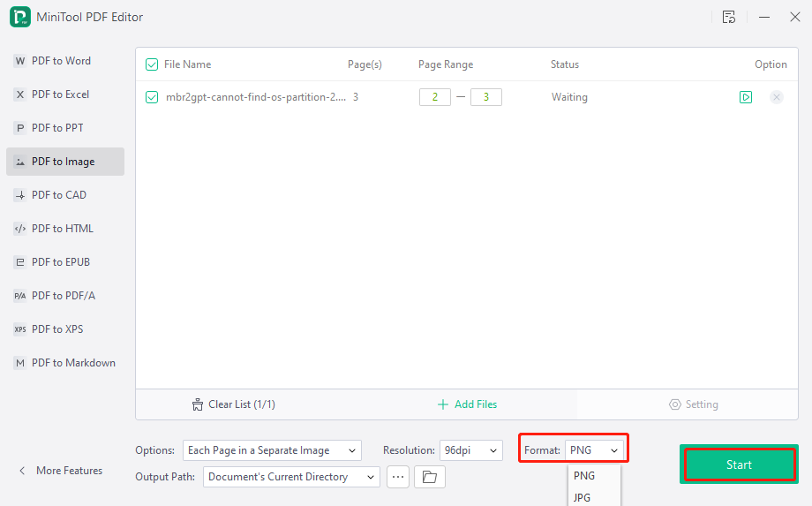Open the Output Path dropdown
Image resolution: width=812 pixels, height=506 pixels.
291,477
